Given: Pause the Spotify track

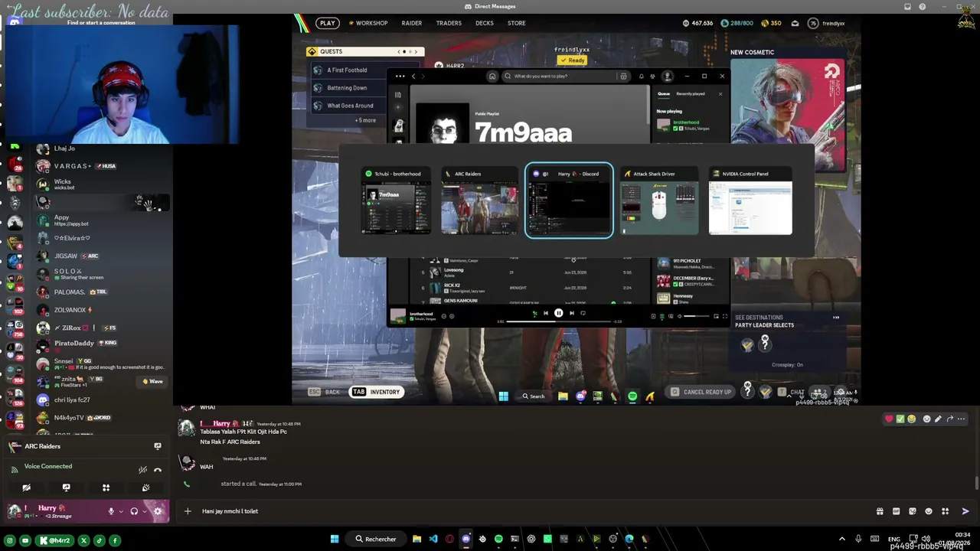Looking at the screenshot, I should (558, 313).
